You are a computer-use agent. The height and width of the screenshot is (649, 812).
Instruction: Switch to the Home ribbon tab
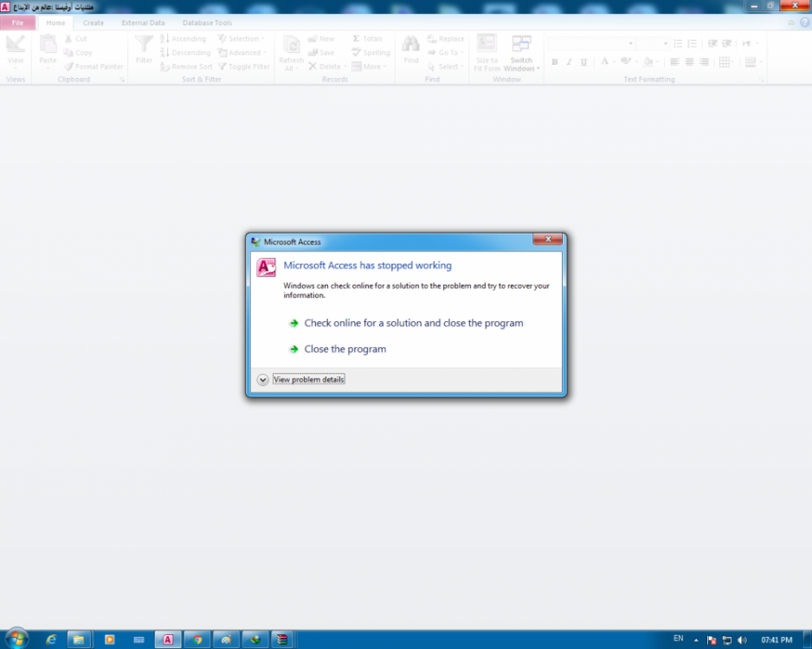click(x=55, y=22)
